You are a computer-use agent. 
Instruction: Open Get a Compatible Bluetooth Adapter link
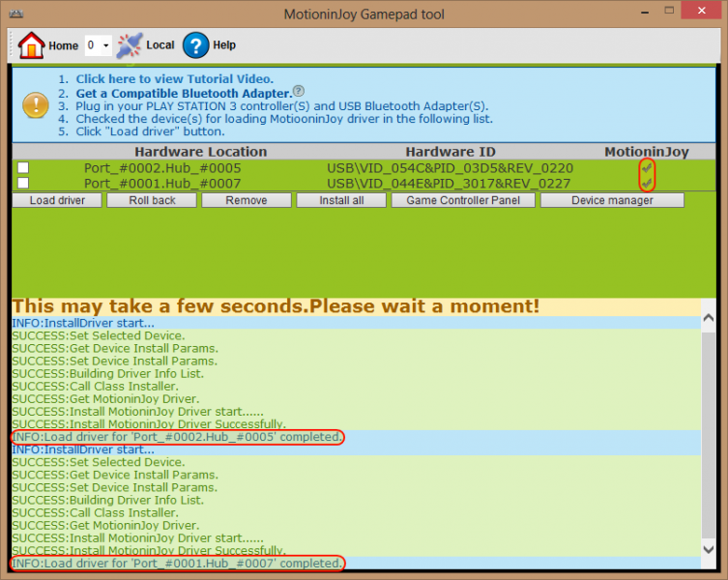point(184,94)
